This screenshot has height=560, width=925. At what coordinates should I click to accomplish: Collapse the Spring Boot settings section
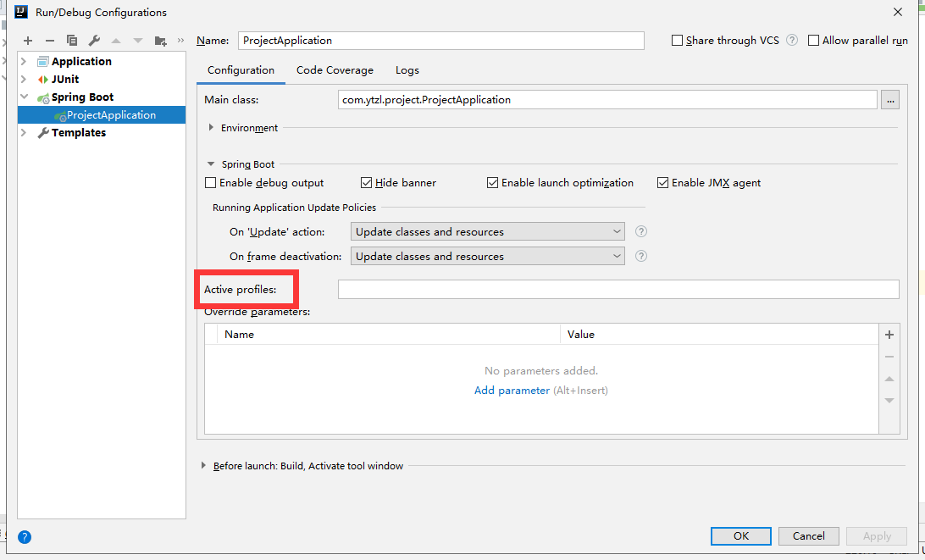(211, 164)
